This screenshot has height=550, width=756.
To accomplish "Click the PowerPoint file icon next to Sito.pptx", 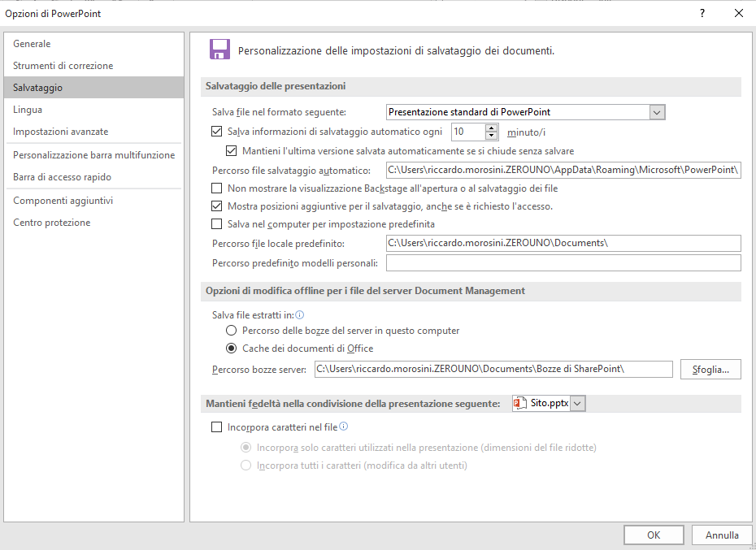I will click(x=519, y=404).
